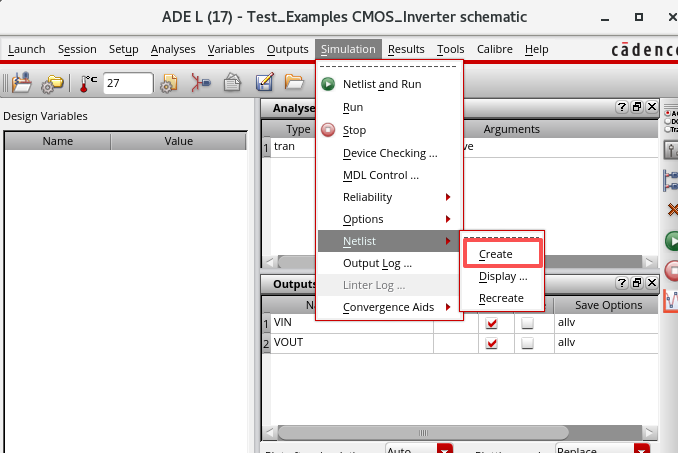Open the Results menu
This screenshot has height=453, width=678.
pyautogui.click(x=406, y=49)
